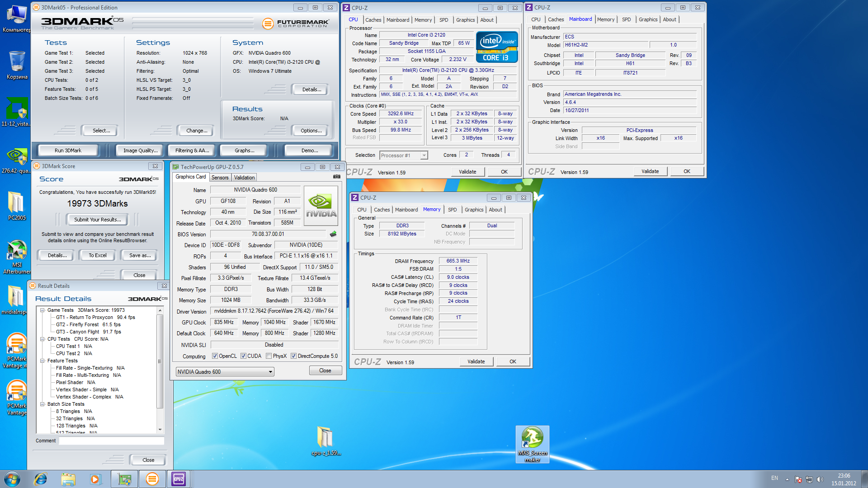
Task: Open the PC2005 folder icon
Action: click(17, 206)
